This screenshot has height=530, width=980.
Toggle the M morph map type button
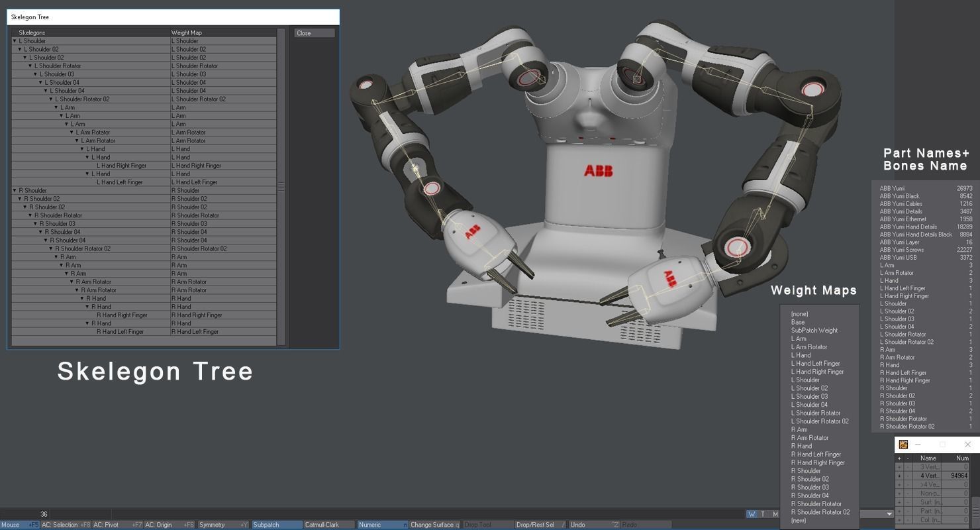[x=775, y=514]
